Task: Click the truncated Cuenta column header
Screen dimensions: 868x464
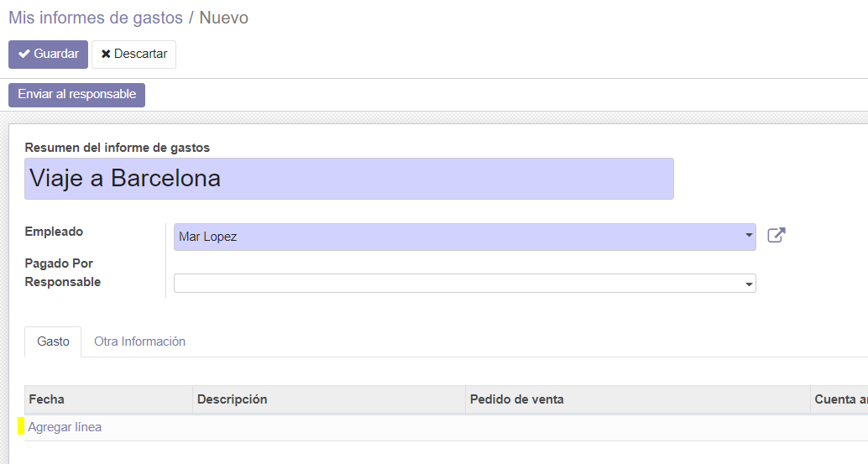Action: point(839,399)
